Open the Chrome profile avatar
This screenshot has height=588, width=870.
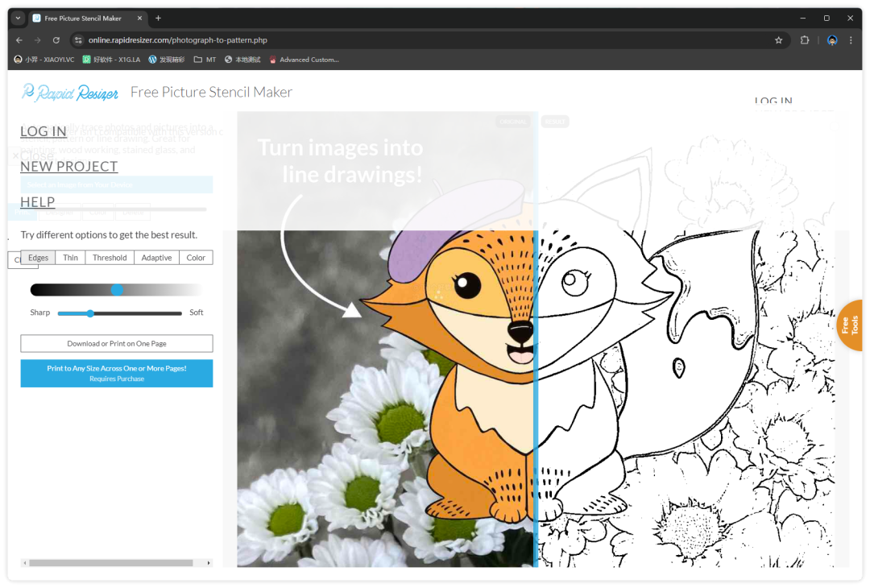pyautogui.click(x=831, y=40)
